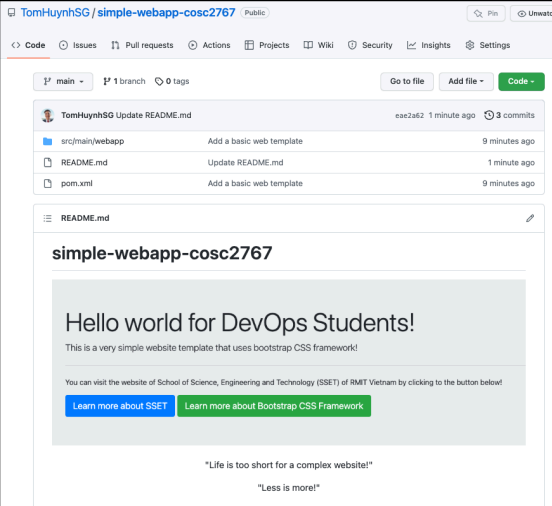
Task: Open the Pull requests tab
Action: 142,45
